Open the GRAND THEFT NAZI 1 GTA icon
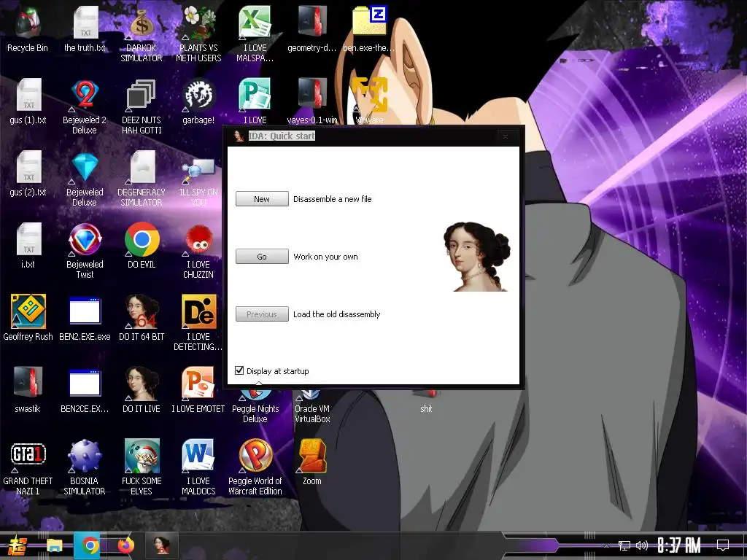Viewport: 747px width, 560px height. point(28,455)
